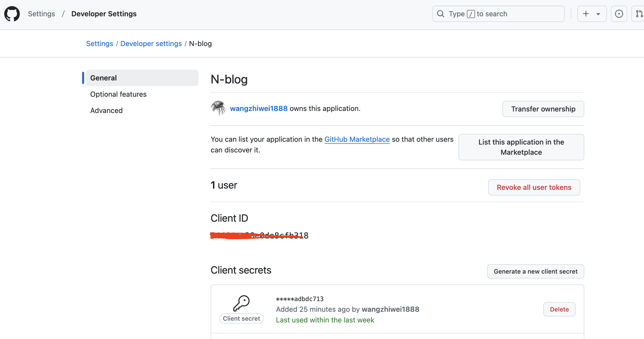Open Optional features in sidebar

(x=118, y=94)
